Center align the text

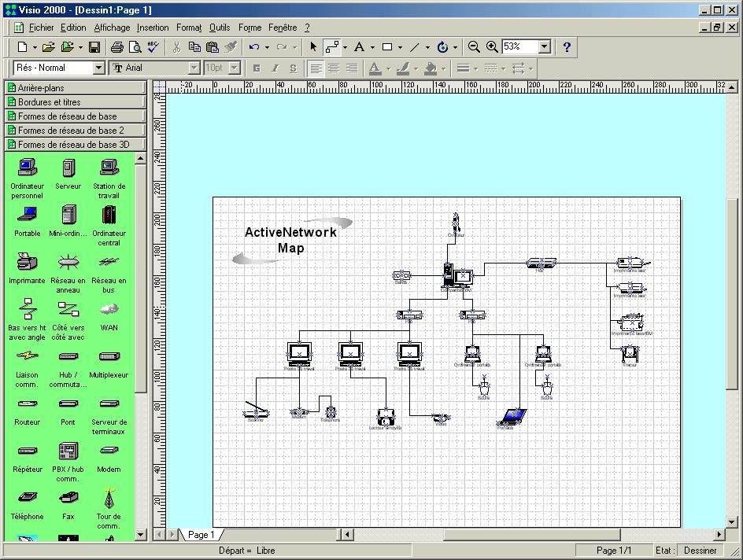coord(334,68)
